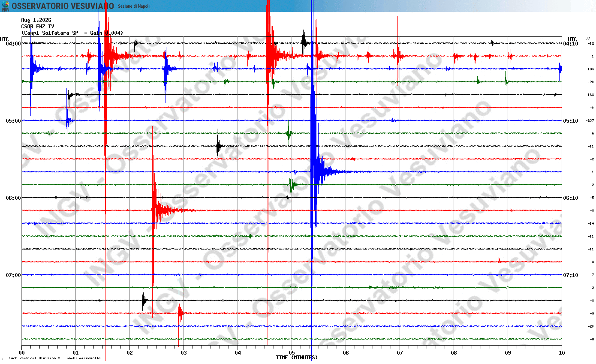Click the 'Each Vertical Division = 66.67 microvolts' note
596x364 pixels.
click(x=54, y=358)
